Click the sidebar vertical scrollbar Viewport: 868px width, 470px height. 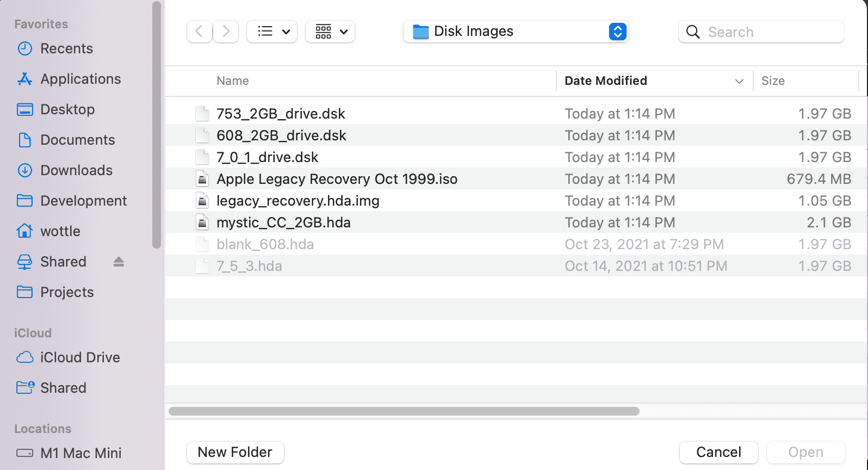[x=157, y=125]
